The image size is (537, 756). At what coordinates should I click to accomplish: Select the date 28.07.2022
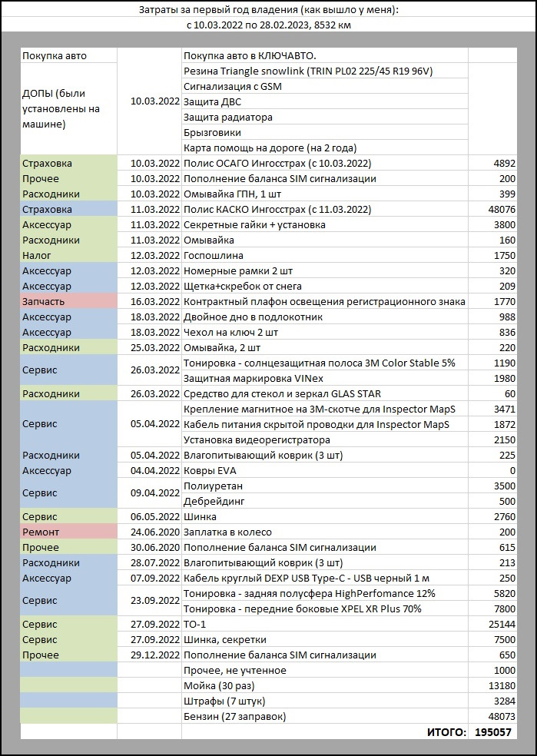coord(154,564)
